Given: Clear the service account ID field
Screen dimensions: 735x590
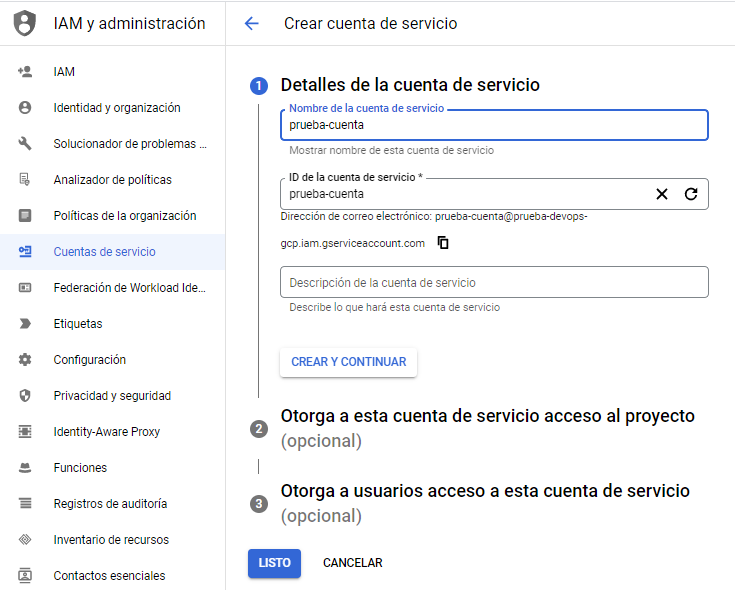Looking at the screenshot, I should click(x=661, y=194).
